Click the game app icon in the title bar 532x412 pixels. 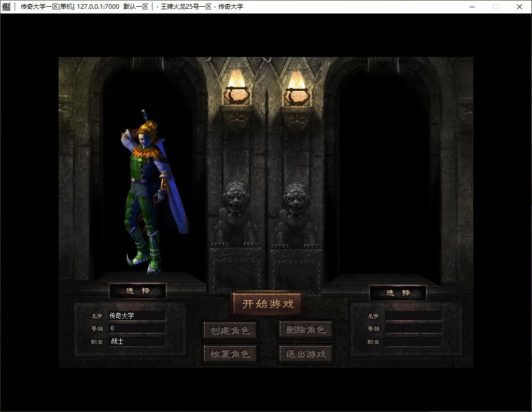(x=6, y=7)
